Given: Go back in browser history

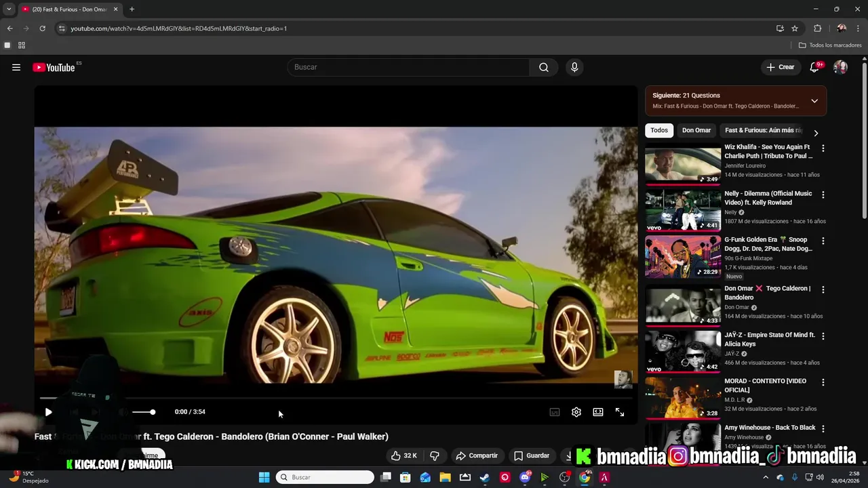Looking at the screenshot, I should click(10, 28).
